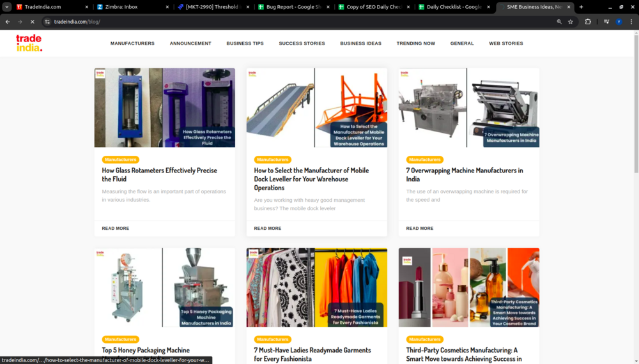Open '7 Overwrapping Machine Manufacturers in India' title
This screenshot has width=639, height=364.
[x=465, y=175]
